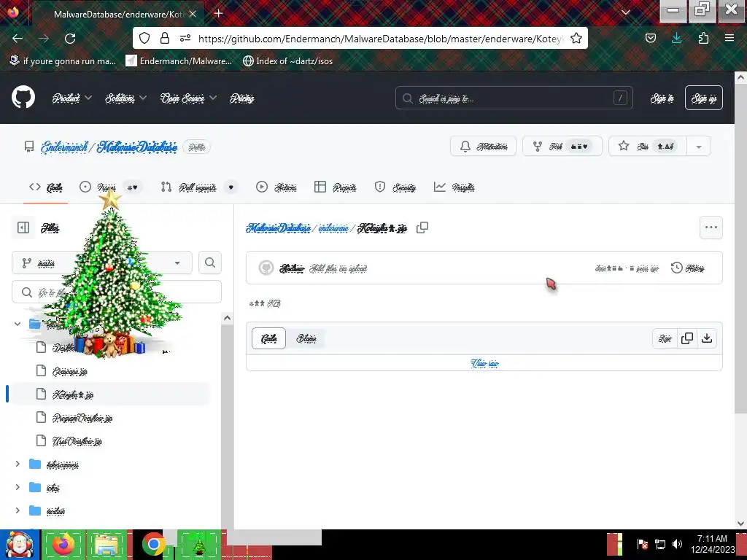This screenshot has height=560, width=747.
Task: Open the Firefox hamburger application menu
Action: pos(729,38)
